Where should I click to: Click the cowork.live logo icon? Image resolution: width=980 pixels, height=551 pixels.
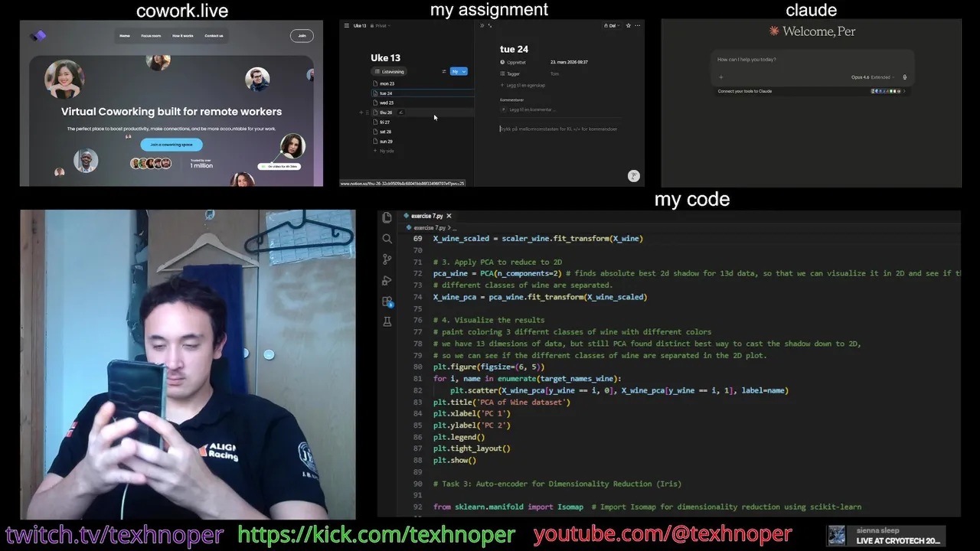[38, 35]
